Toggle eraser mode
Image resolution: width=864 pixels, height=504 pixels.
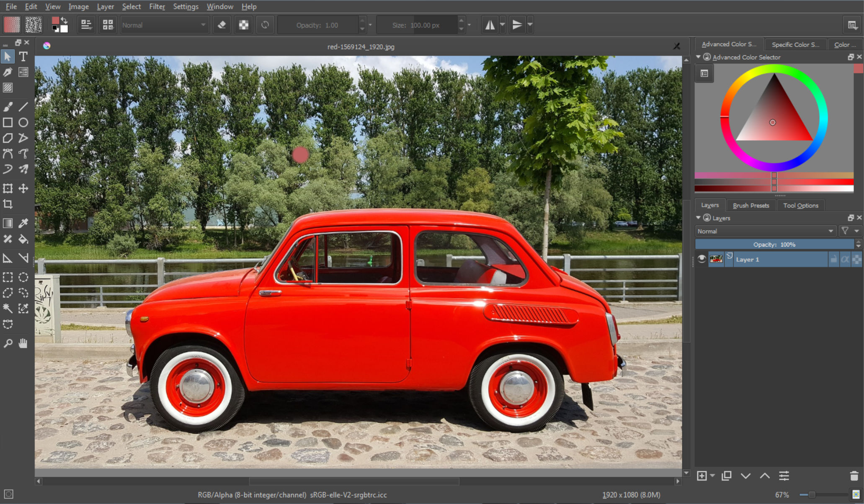click(222, 25)
